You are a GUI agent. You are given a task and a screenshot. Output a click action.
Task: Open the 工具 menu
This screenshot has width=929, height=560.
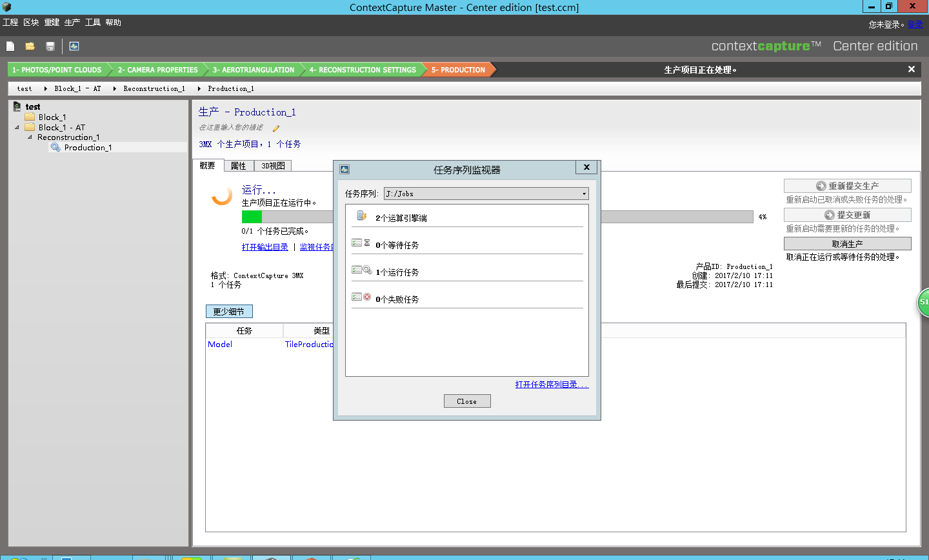[93, 23]
